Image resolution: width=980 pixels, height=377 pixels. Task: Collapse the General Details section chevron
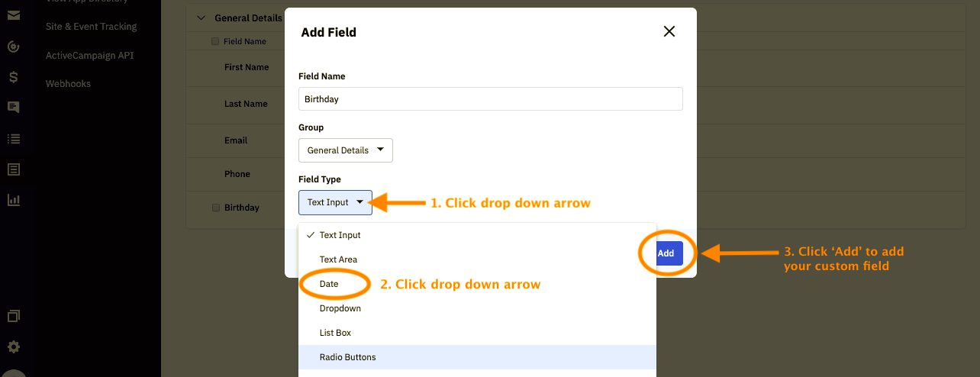[201, 18]
